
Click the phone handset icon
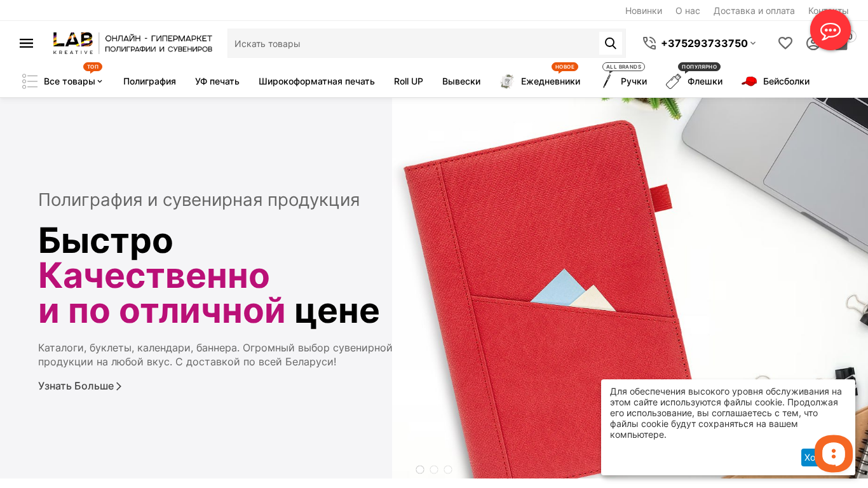point(649,43)
